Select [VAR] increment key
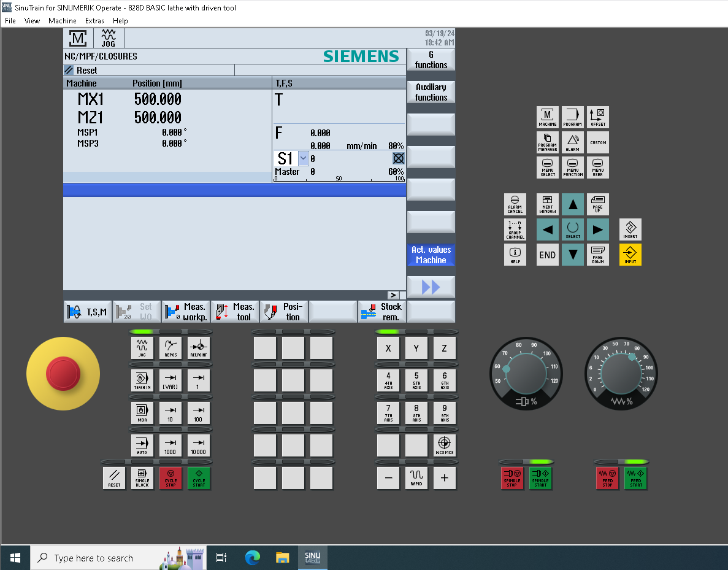The width and height of the screenshot is (728, 570). click(171, 380)
